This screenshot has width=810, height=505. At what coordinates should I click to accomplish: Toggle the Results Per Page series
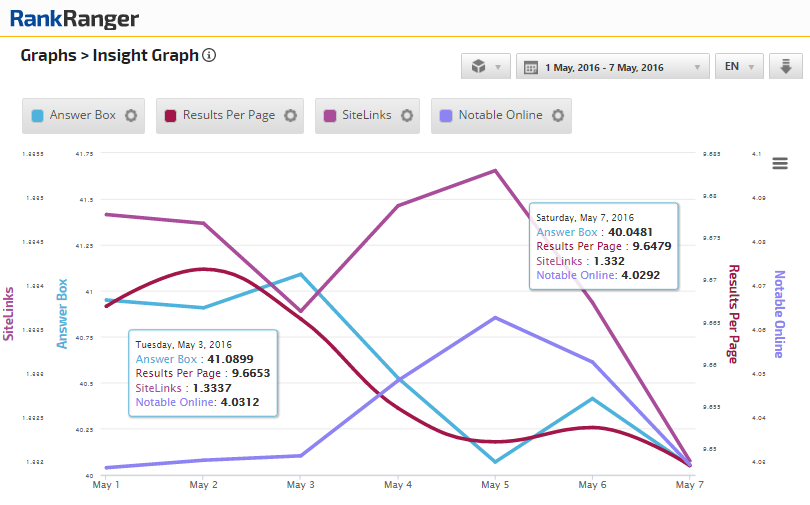pyautogui.click(x=228, y=115)
